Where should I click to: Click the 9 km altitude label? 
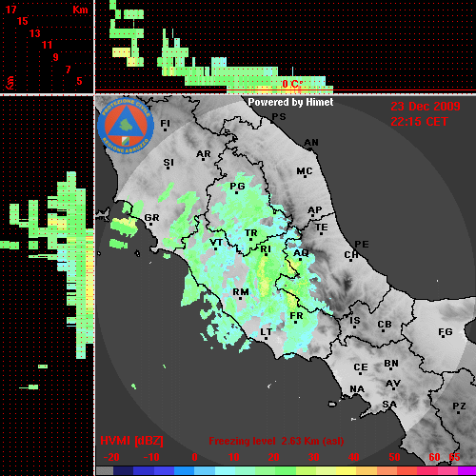click(56, 57)
